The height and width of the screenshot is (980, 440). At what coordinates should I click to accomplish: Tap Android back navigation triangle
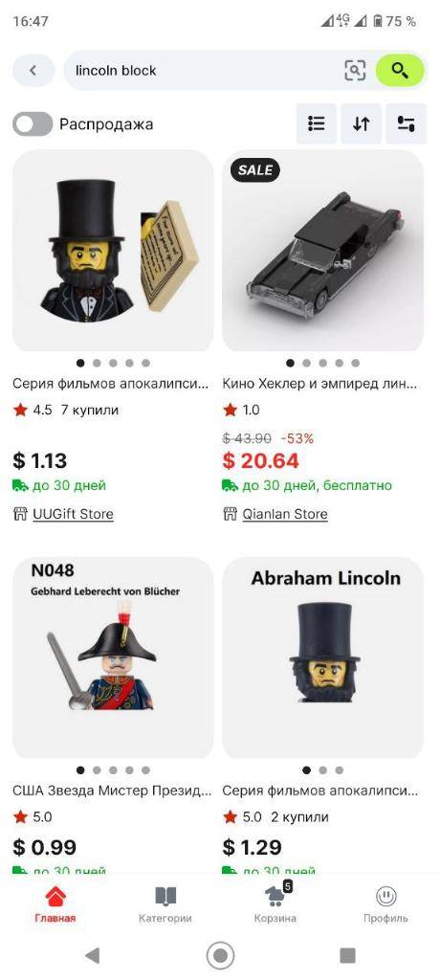click(93, 955)
